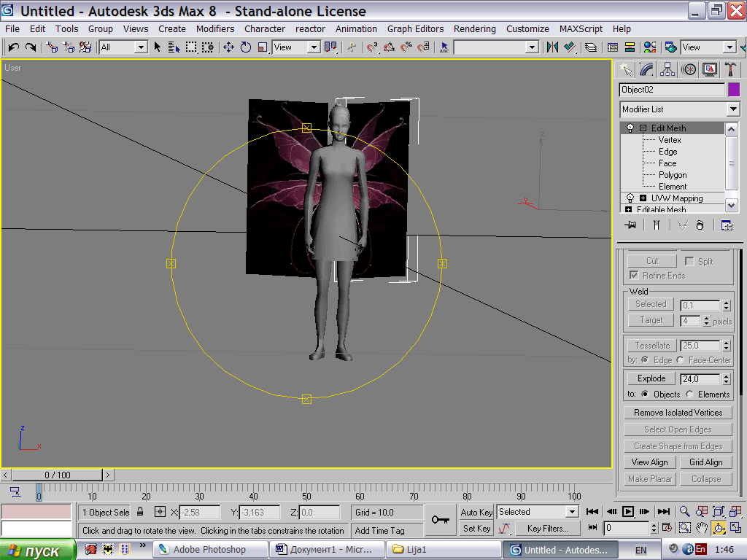The image size is (747, 560).
Task: Click the Zoom magnifier viewport tool
Action: (x=684, y=512)
